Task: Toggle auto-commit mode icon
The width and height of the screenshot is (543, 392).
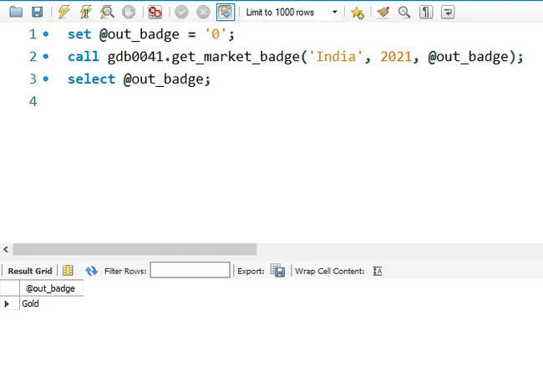Action: pos(226,13)
